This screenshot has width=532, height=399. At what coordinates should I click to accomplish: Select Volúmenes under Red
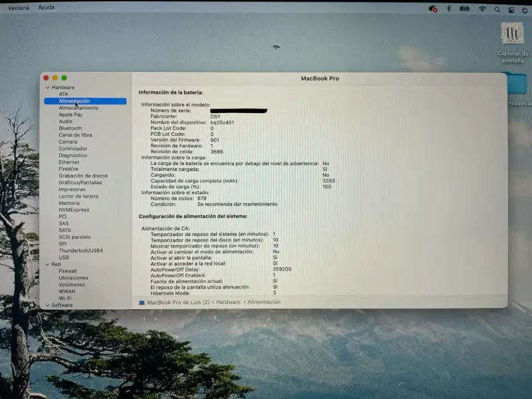tap(72, 285)
